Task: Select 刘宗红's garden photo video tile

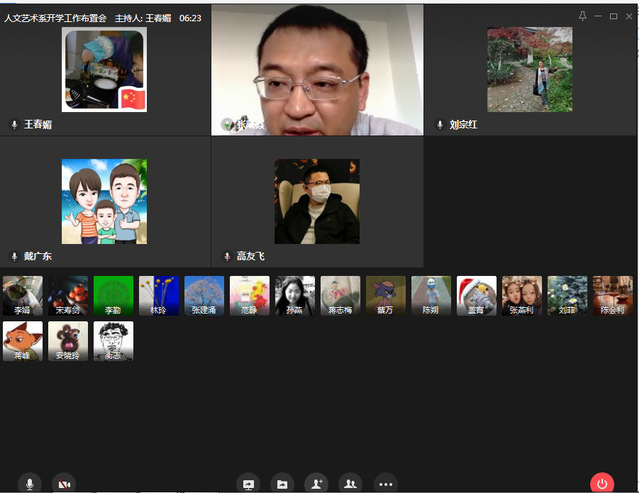Action: click(529, 68)
